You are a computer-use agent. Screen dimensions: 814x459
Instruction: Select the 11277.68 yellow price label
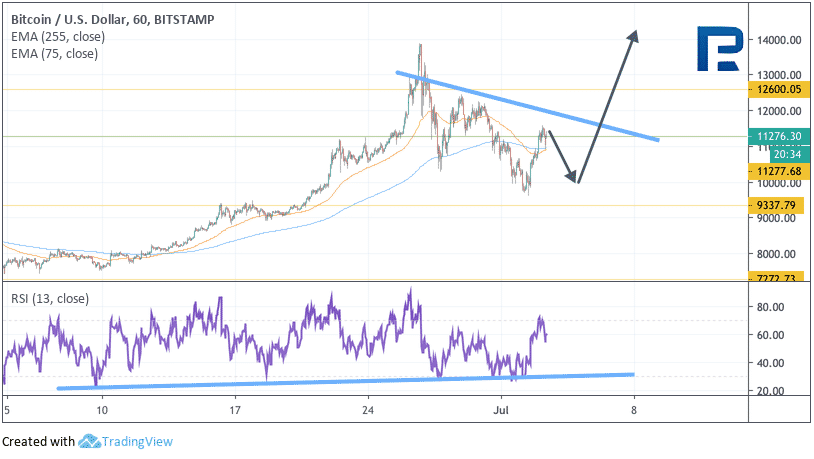[779, 171]
